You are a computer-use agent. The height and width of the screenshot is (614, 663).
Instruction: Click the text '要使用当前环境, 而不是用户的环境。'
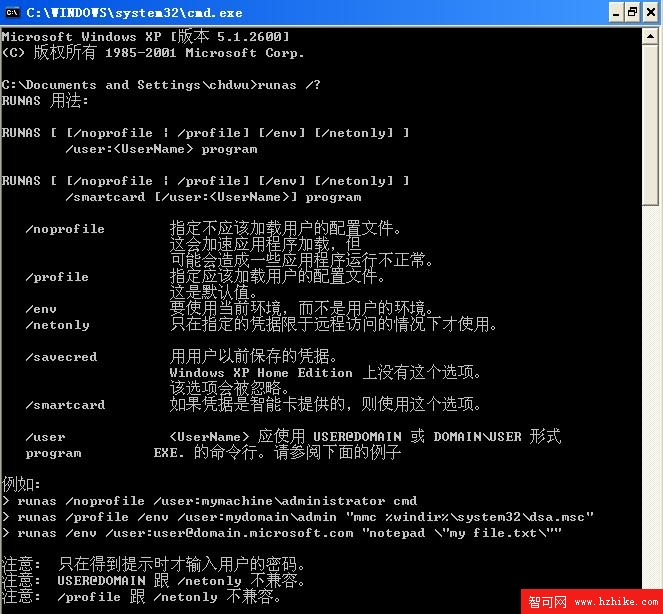point(301,309)
